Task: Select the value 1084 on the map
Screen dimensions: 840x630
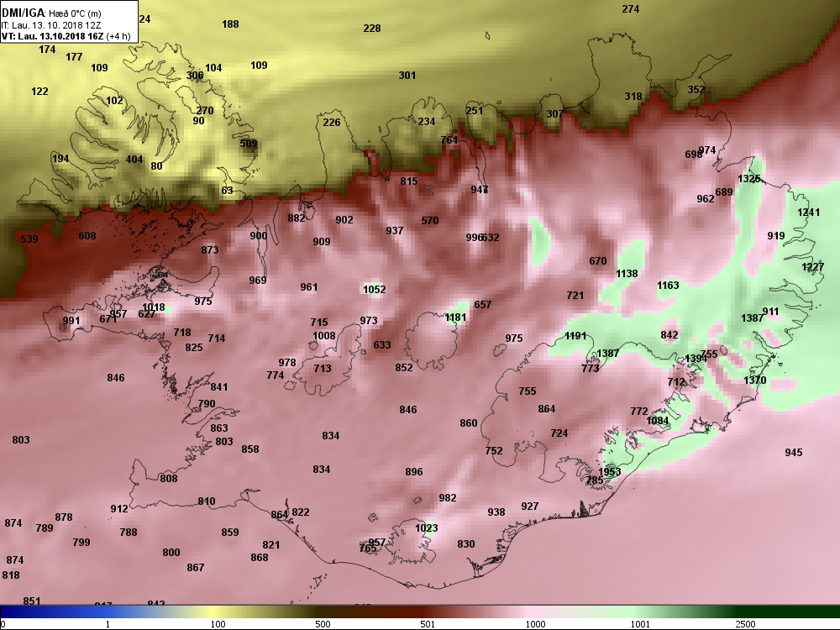Action: tap(658, 421)
